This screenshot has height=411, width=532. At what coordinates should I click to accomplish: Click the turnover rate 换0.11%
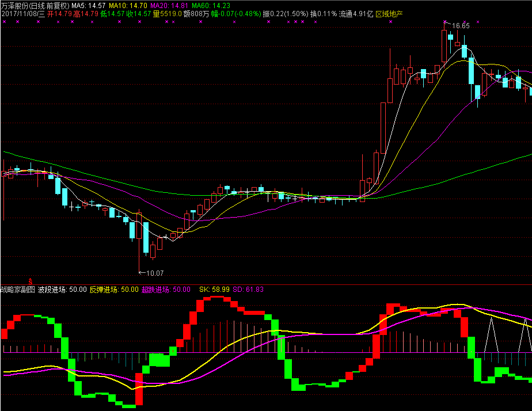(324, 14)
